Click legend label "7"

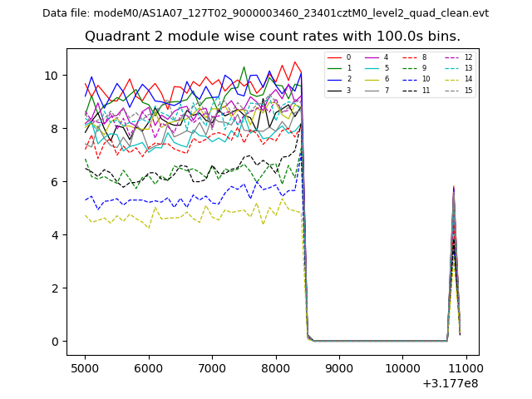tap(387, 90)
